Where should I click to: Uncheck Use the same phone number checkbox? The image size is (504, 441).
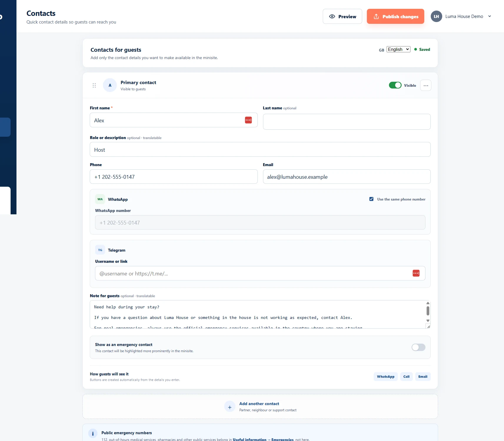pyautogui.click(x=371, y=199)
